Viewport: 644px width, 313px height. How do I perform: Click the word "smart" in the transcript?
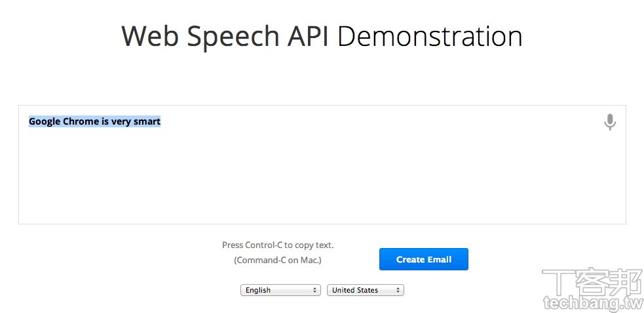[147, 121]
